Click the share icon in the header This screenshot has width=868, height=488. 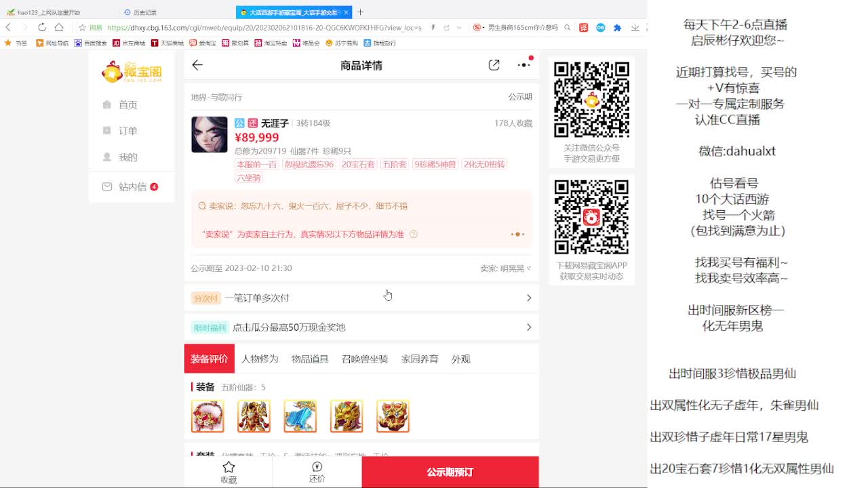(494, 65)
